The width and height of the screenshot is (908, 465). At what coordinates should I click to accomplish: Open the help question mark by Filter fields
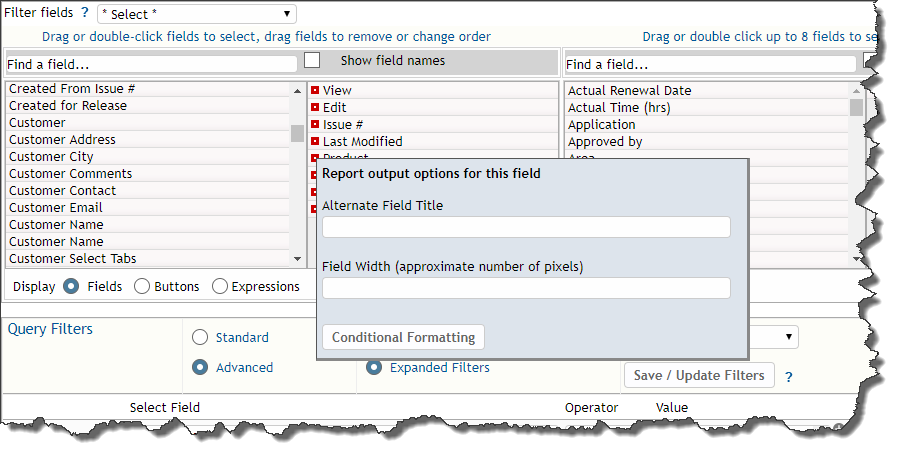pyautogui.click(x=85, y=13)
